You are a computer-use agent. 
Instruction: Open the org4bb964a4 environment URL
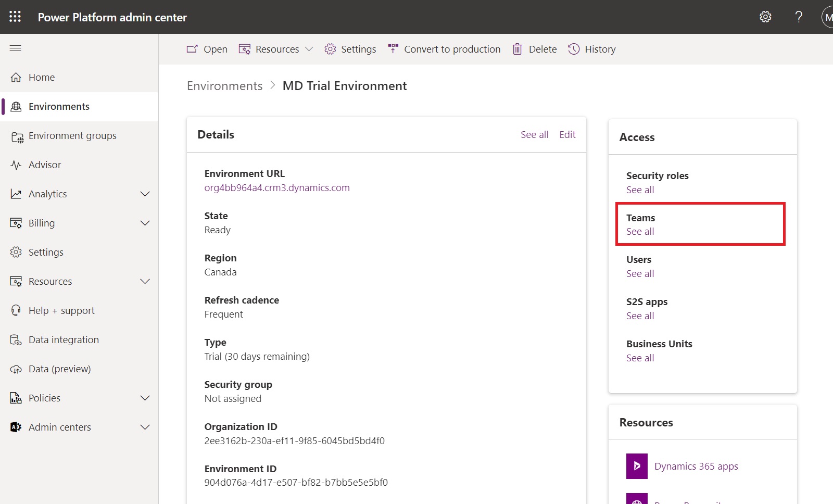pos(276,187)
